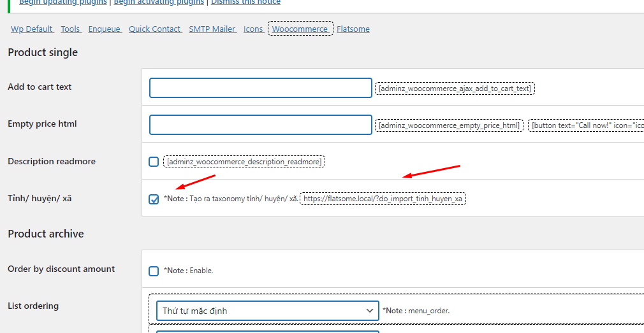The image size is (644, 333).
Task: Dismiss this notice via the link
Action: point(245,3)
